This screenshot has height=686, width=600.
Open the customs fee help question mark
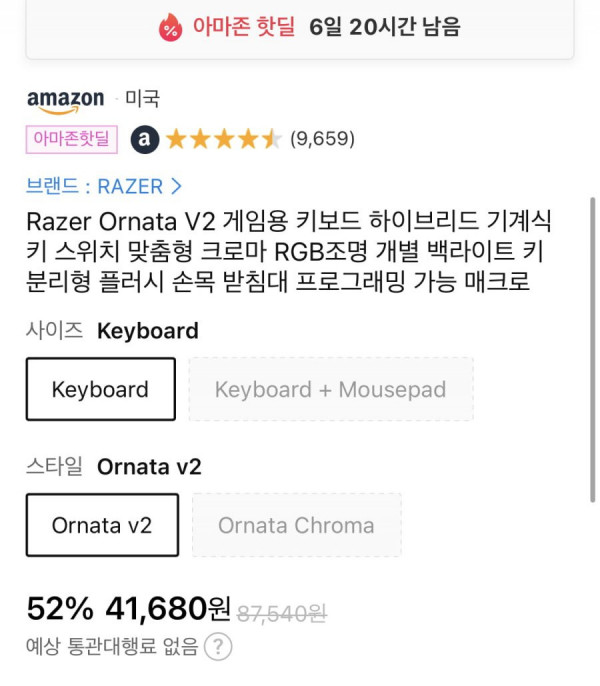point(218,646)
